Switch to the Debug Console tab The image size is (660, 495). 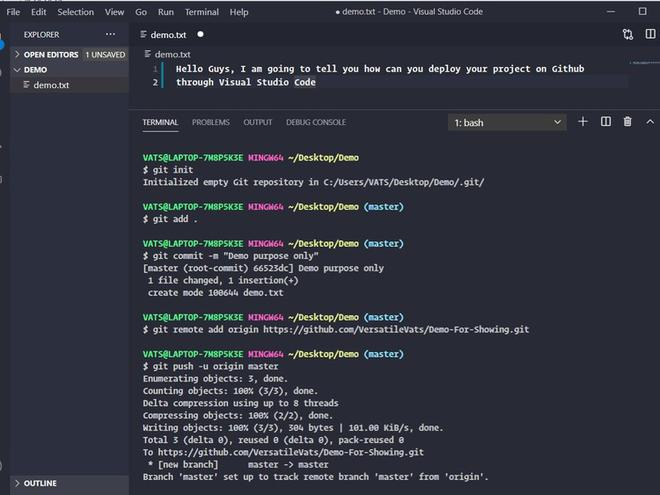coord(316,122)
